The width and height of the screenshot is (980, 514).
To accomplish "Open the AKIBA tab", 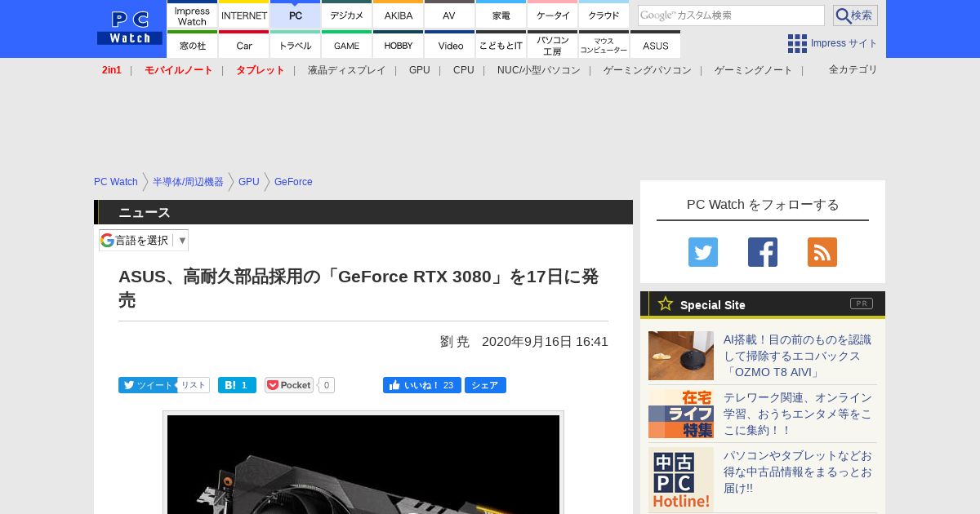I will coord(398,15).
